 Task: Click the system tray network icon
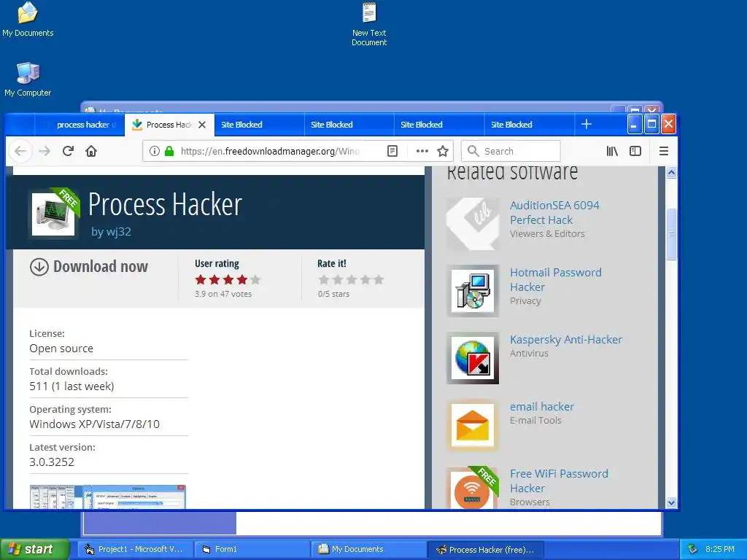point(693,549)
